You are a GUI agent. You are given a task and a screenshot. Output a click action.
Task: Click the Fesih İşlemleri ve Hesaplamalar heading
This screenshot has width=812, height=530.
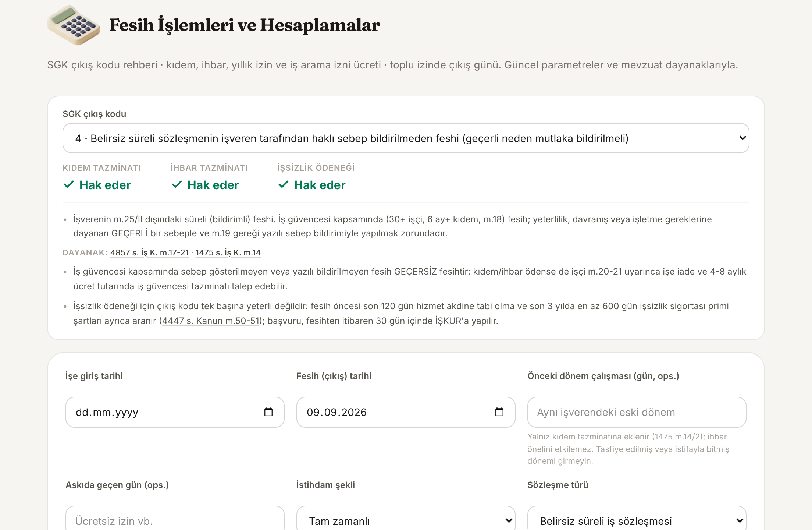pos(245,25)
